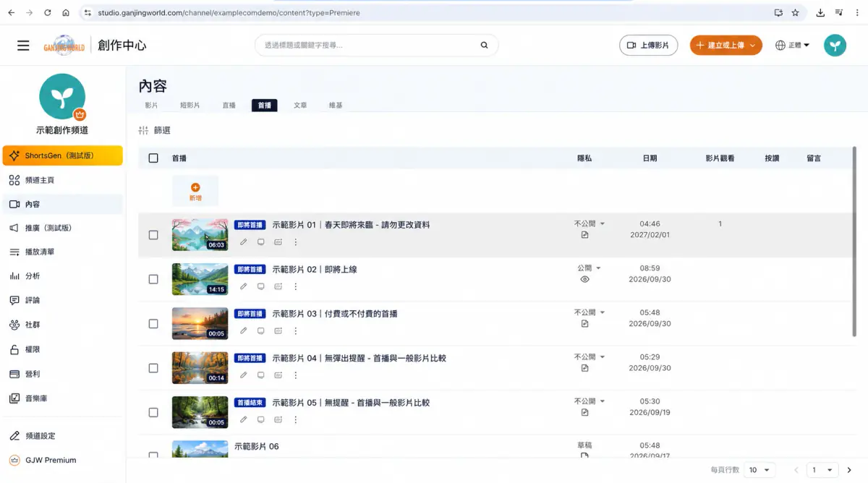
Task: Open the 不公開 privacy dropdown for 示範影片 03
Action: [590, 313]
